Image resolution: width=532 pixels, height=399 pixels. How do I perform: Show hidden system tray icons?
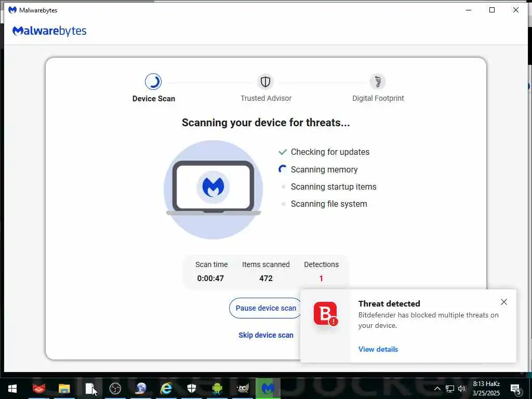point(437,389)
